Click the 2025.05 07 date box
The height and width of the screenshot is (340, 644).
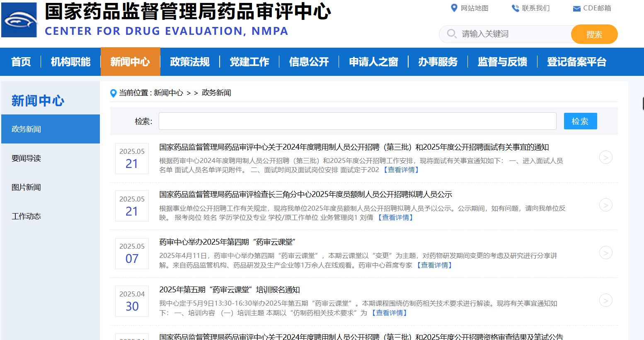point(132,253)
